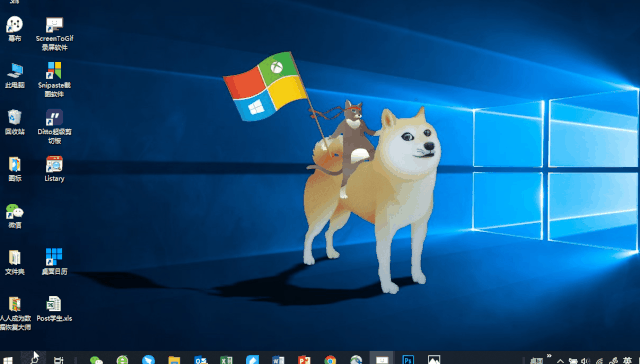Switch to the active ScreenToGif taskbar button
The width and height of the screenshot is (640, 364).
pyautogui.click(x=382, y=358)
